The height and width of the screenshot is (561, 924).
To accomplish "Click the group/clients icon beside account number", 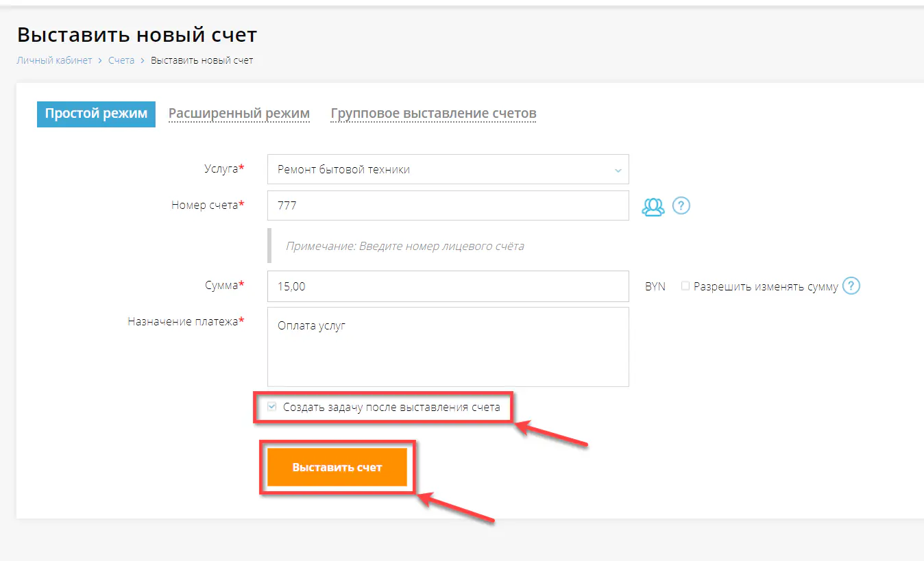I will coord(653,206).
